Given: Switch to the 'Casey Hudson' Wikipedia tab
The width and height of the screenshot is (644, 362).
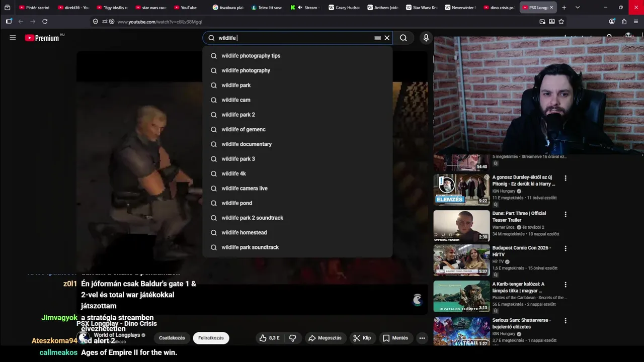Looking at the screenshot, I should click(x=345, y=8).
